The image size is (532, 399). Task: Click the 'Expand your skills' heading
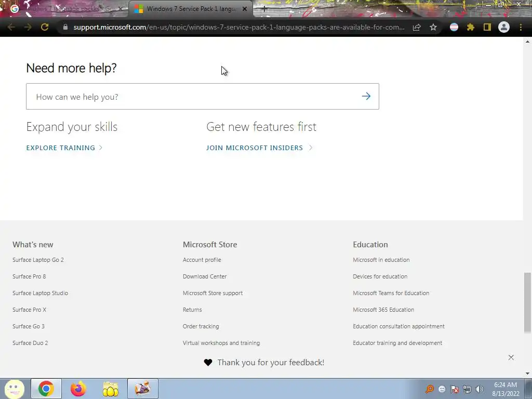72,127
